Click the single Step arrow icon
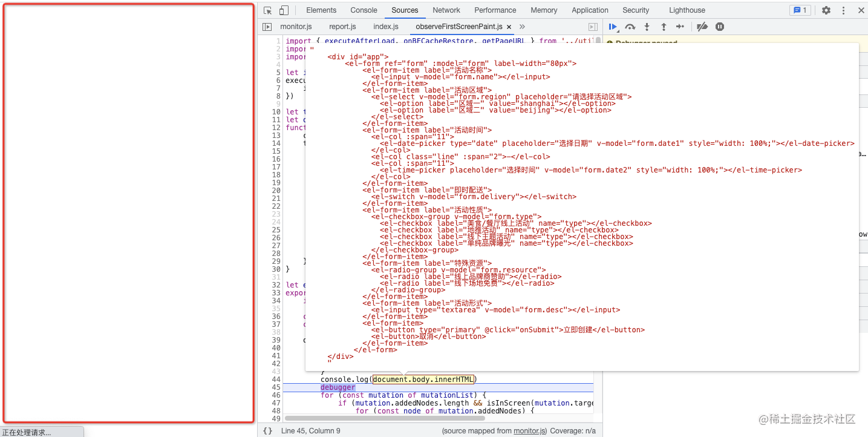This screenshot has width=868, height=437. [680, 27]
